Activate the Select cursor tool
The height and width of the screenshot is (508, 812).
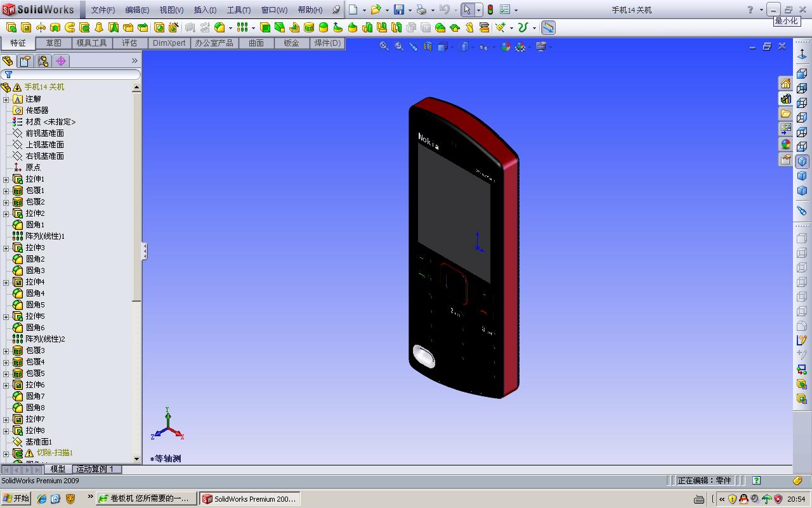click(x=468, y=10)
